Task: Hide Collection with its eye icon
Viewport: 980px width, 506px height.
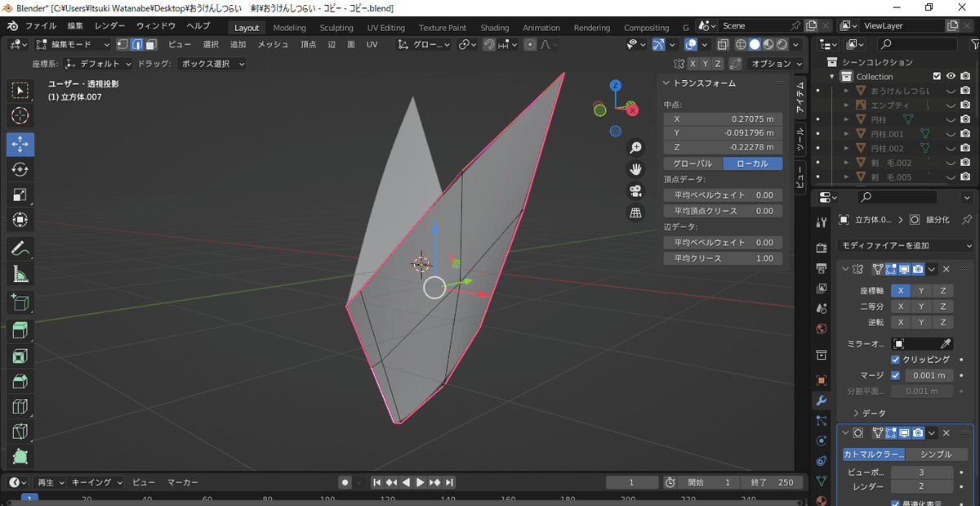Action: click(951, 77)
